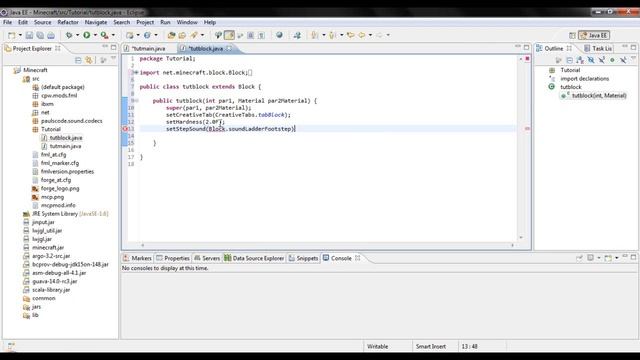Click the Debug bug icon
The image size is (640, 360).
pos(69,36)
